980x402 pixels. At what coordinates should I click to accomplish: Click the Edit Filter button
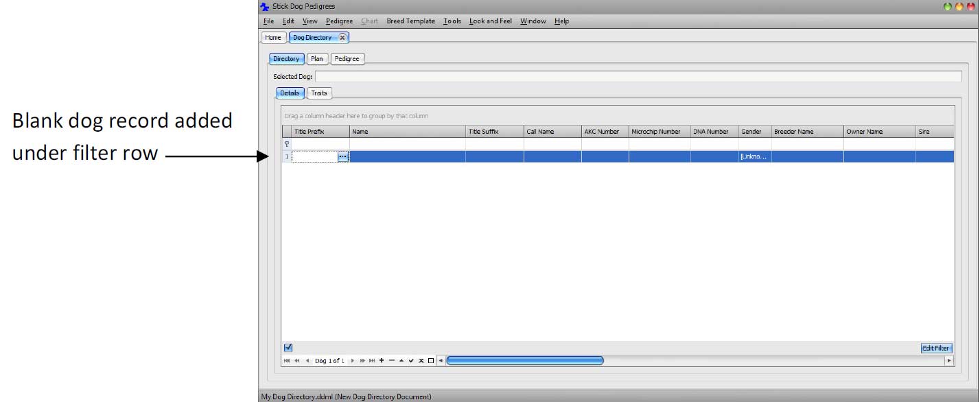click(935, 348)
